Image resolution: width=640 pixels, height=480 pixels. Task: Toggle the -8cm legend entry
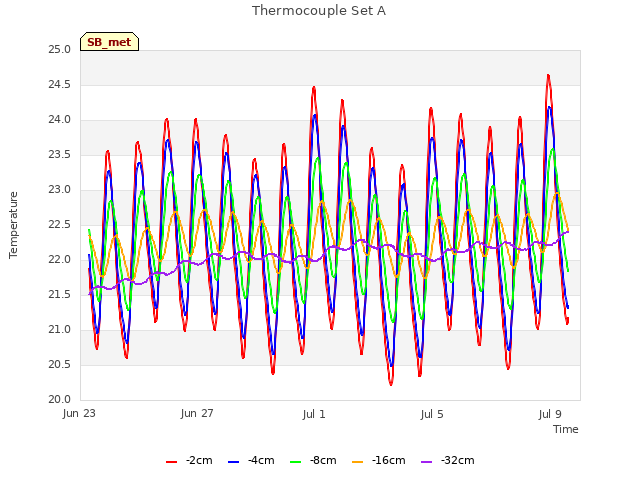(x=313, y=461)
